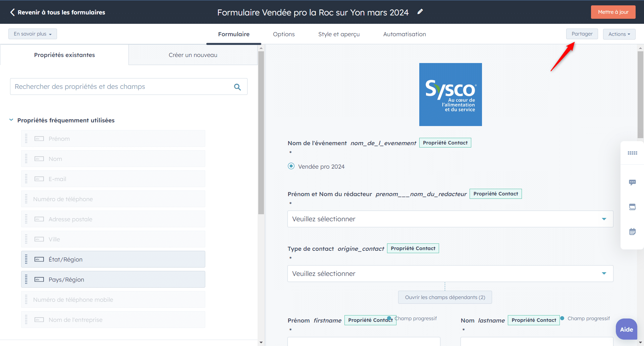Select the Créer un nouveau tab
Image resolution: width=644 pixels, height=346 pixels.
193,55
